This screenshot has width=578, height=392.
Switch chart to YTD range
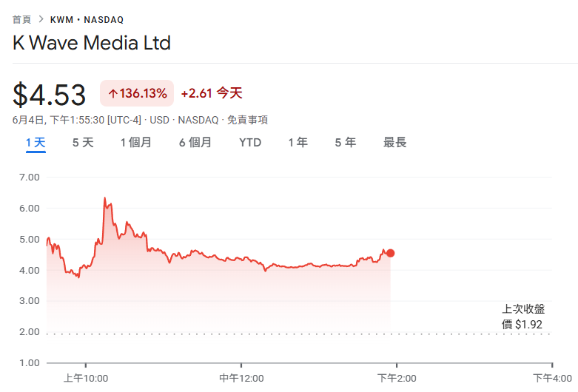click(x=250, y=143)
